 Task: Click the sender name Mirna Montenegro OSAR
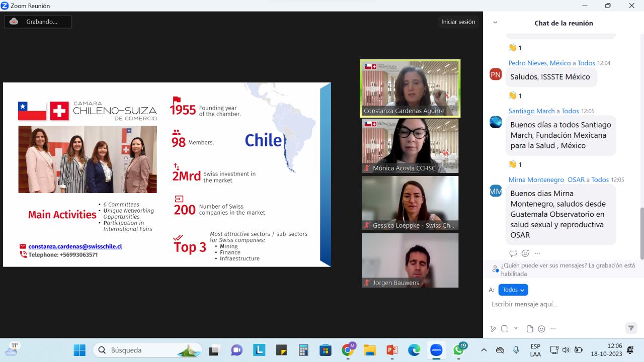coord(546,179)
